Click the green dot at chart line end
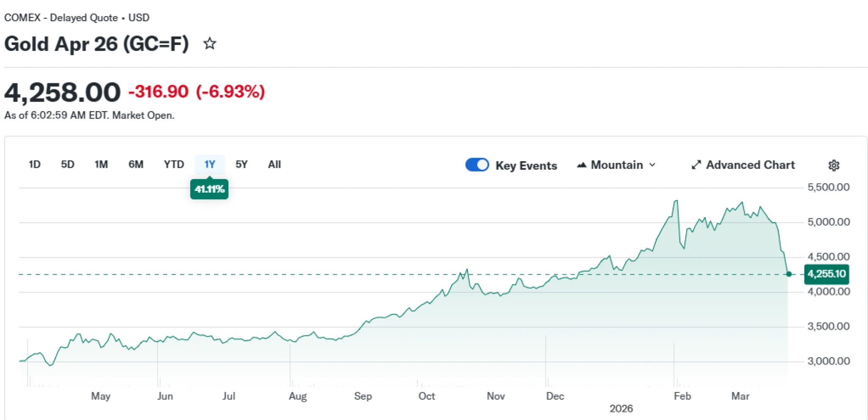868x420 pixels. click(789, 274)
